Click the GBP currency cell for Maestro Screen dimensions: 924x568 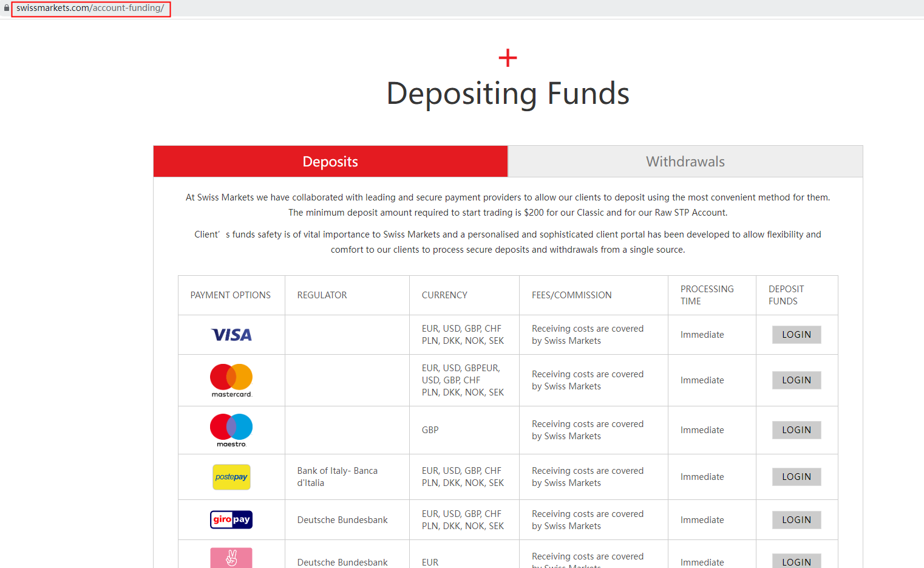430,430
